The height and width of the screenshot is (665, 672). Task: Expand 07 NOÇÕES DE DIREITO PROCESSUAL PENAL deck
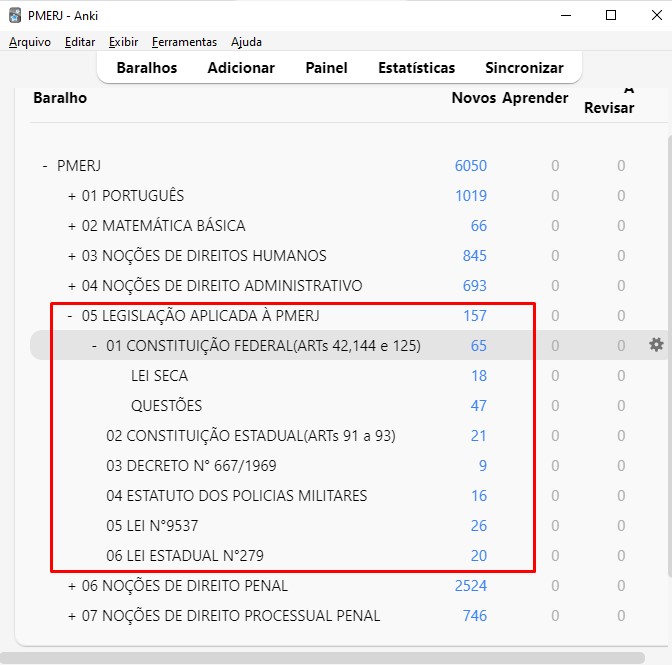point(72,616)
